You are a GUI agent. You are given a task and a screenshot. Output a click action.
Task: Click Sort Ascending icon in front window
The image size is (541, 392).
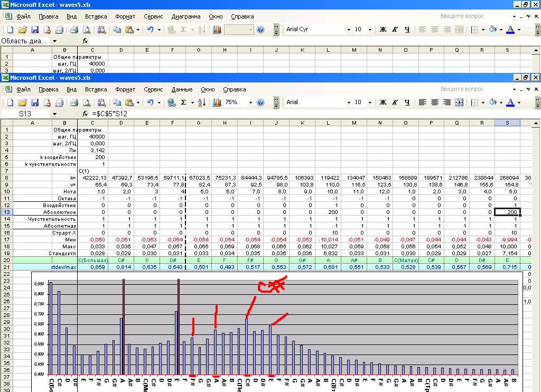coord(202,102)
